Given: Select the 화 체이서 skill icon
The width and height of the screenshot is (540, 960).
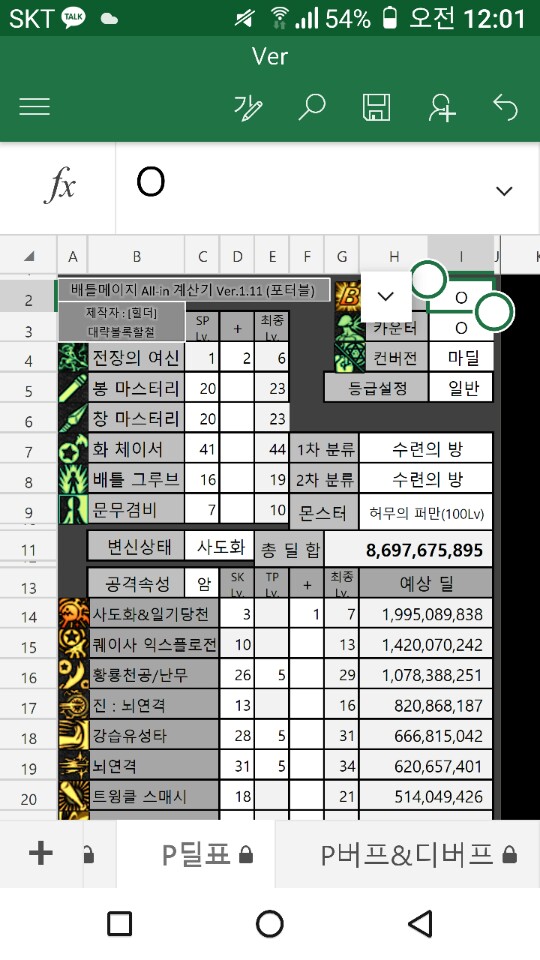Looking at the screenshot, I should coord(73,449).
